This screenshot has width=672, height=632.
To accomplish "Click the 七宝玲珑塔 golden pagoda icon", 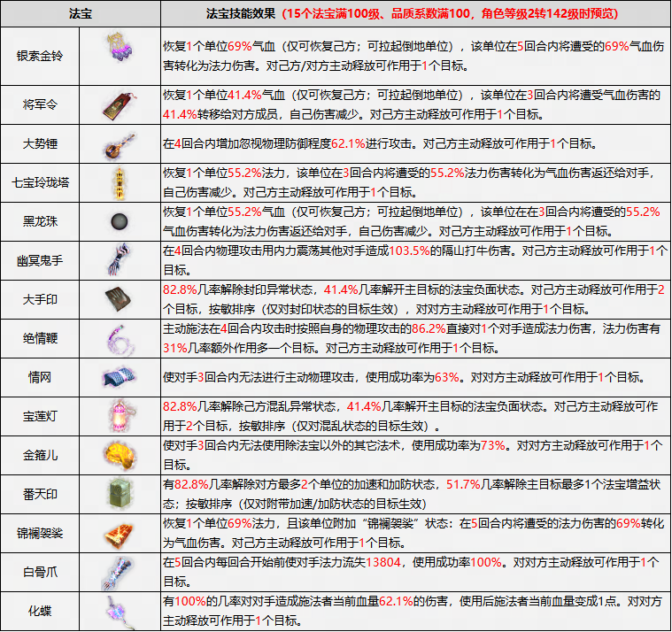I will pyautogui.click(x=120, y=183).
